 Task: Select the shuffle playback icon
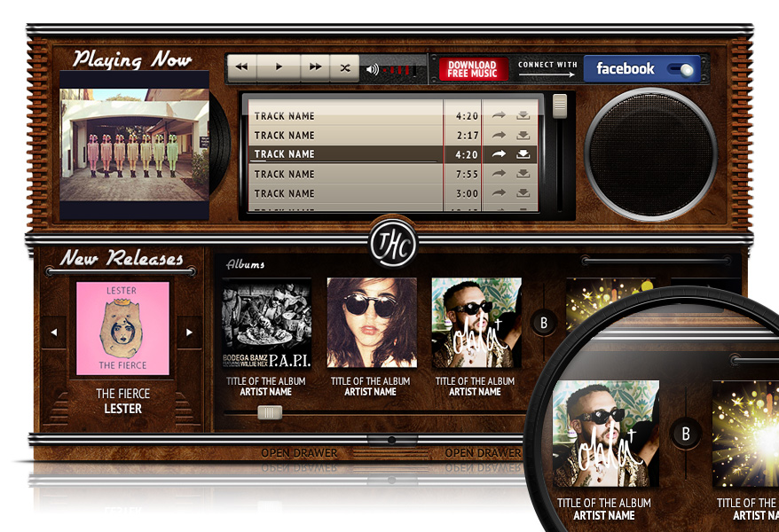tap(344, 66)
